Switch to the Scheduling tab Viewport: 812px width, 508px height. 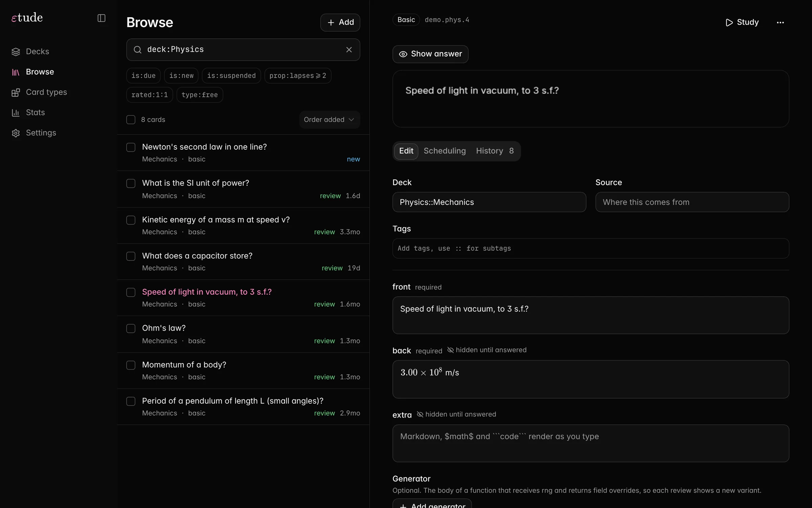pyautogui.click(x=445, y=151)
